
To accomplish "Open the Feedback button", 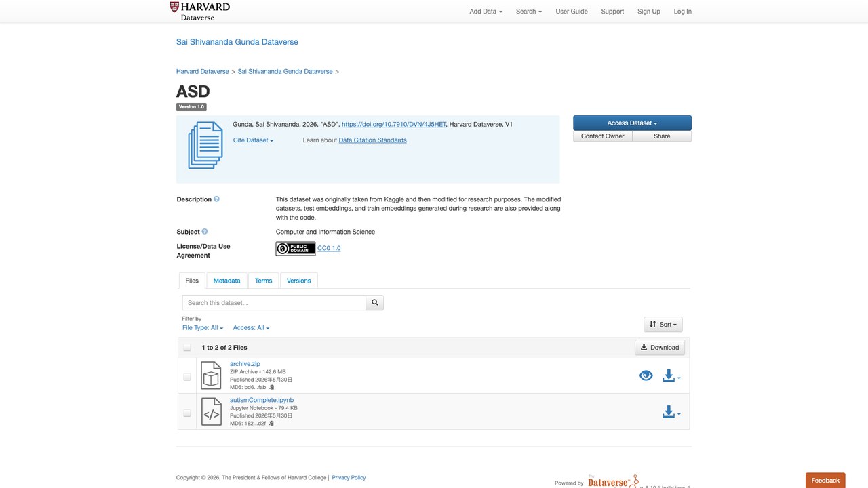I will [825, 481].
